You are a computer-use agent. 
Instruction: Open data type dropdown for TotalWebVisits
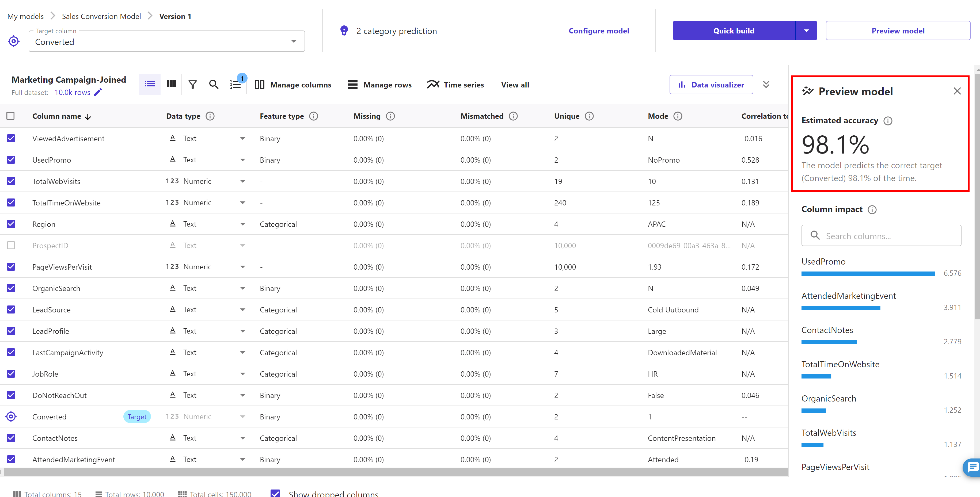[242, 181]
